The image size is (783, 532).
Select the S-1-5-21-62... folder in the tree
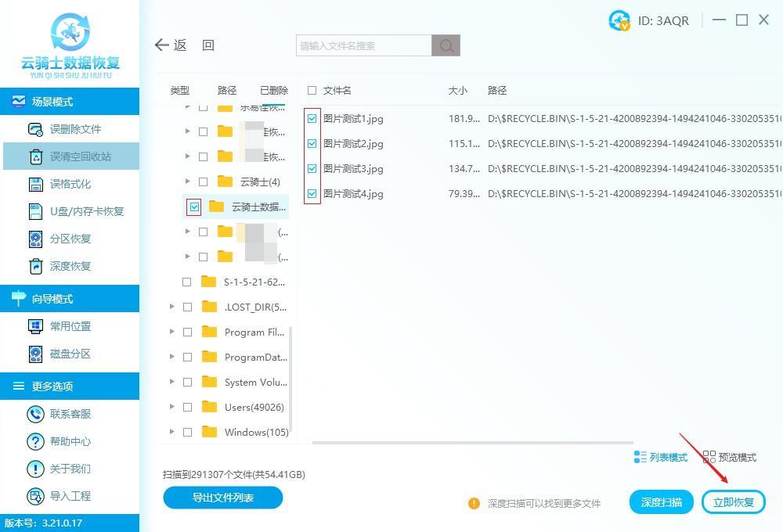[x=254, y=282]
